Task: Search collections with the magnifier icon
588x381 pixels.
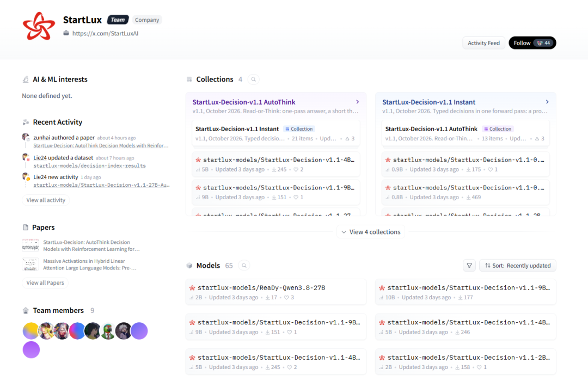Action: [254, 79]
